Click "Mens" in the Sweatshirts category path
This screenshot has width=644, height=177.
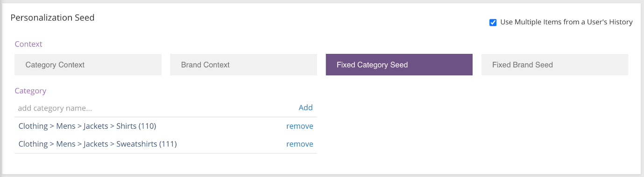pyautogui.click(x=66, y=144)
